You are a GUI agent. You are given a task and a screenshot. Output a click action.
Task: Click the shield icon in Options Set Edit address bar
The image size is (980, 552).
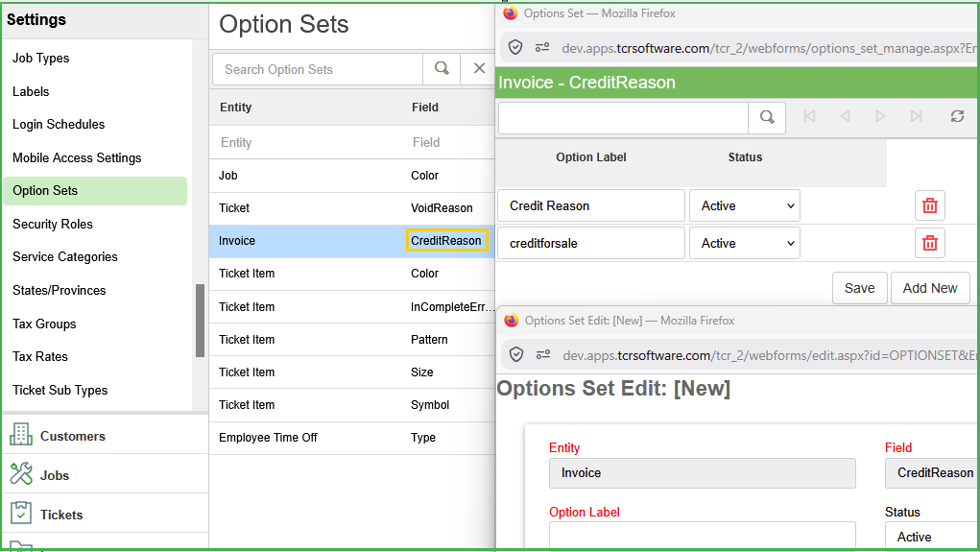[x=516, y=355]
